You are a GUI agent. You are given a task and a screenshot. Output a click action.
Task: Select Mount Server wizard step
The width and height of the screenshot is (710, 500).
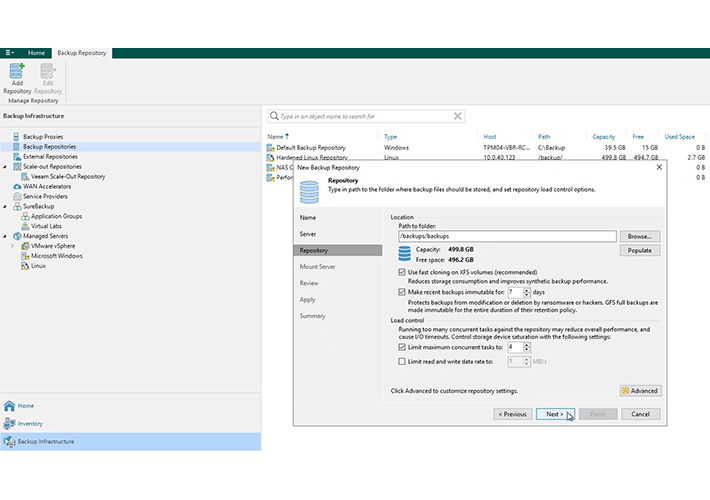(x=317, y=267)
